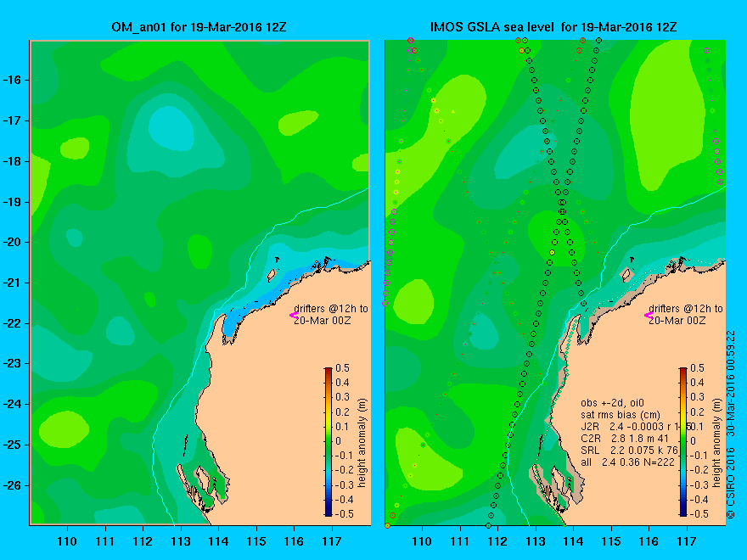Click the magenta drifter marker in the OM_an01 panel
Image resolution: width=747 pixels, height=560 pixels.
click(294, 315)
